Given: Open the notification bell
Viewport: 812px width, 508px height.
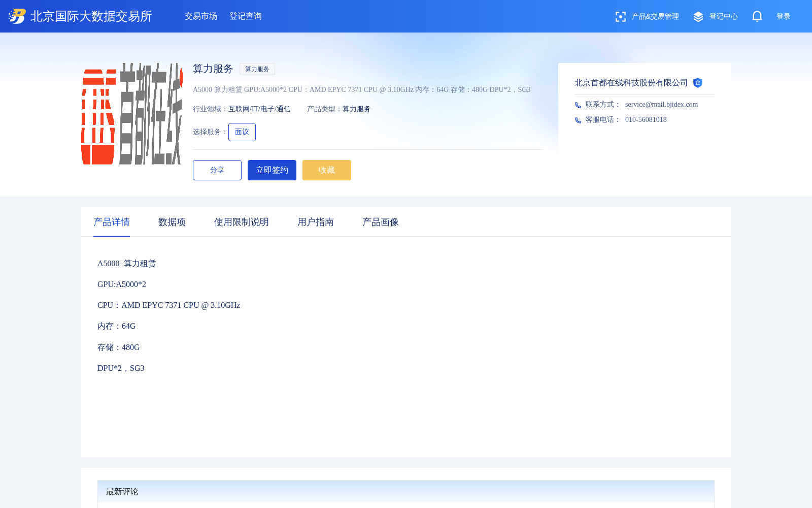Looking at the screenshot, I should coord(757,16).
